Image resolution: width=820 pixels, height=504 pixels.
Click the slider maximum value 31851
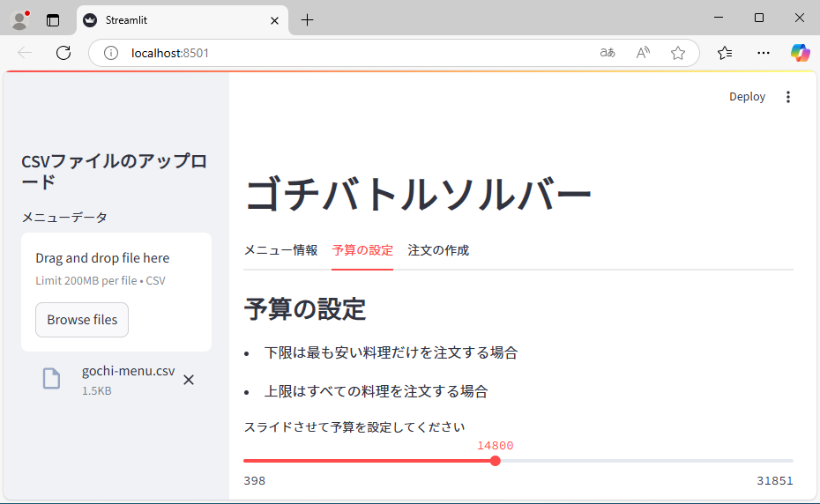(x=774, y=480)
